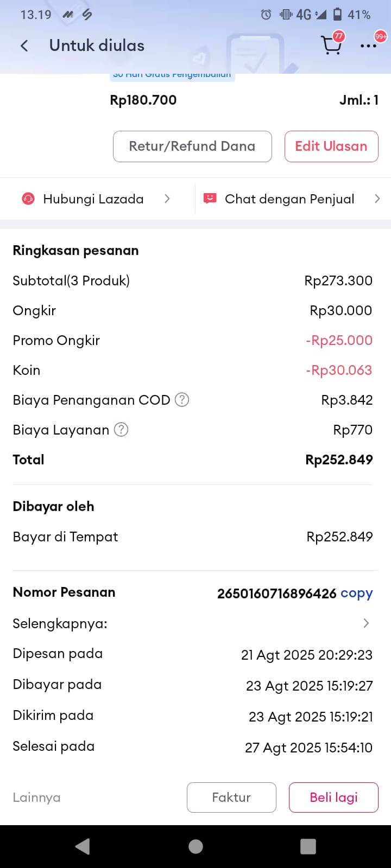Expand Chat dengan Penjual chevron arrow
Viewport: 391px width, 868px height.
[377, 199]
